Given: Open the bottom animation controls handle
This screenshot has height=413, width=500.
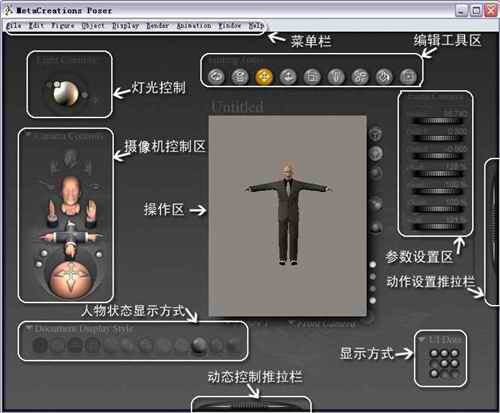Looking at the screenshot, I should [251, 405].
